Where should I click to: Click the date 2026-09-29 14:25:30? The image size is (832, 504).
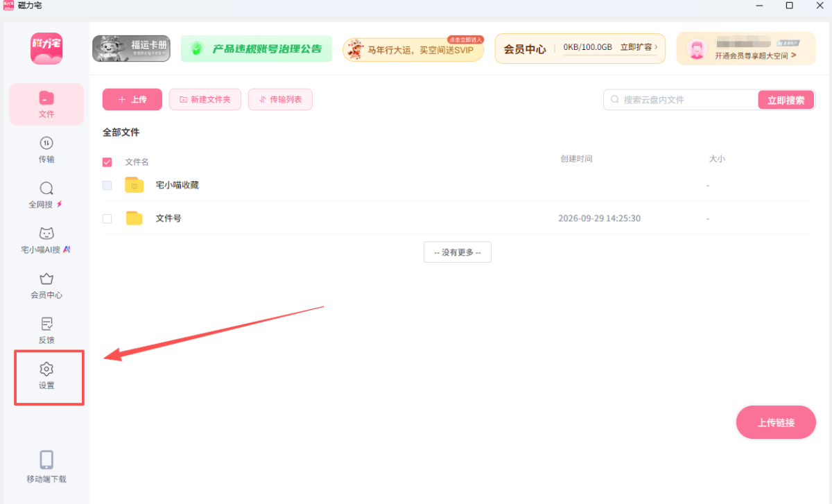(x=599, y=218)
